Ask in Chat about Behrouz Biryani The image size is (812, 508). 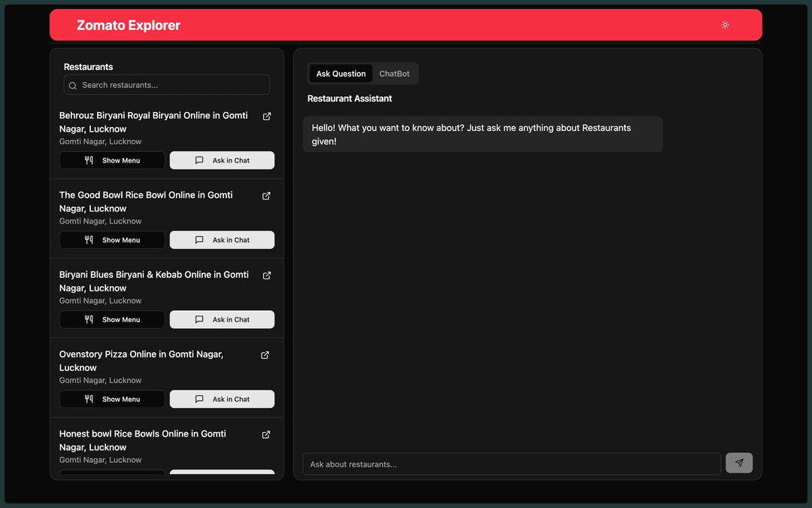[x=222, y=160]
